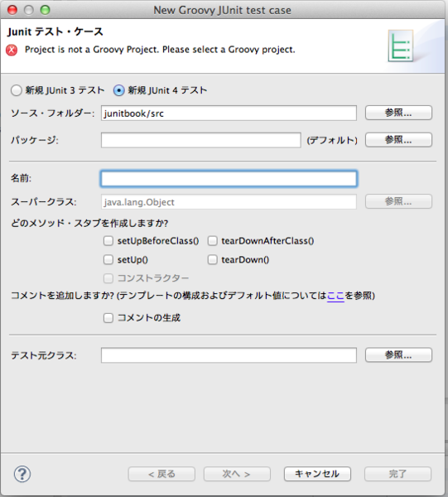The width and height of the screenshot is (448, 497).
Task: Open the ここ template settings link
Action: tap(335, 296)
